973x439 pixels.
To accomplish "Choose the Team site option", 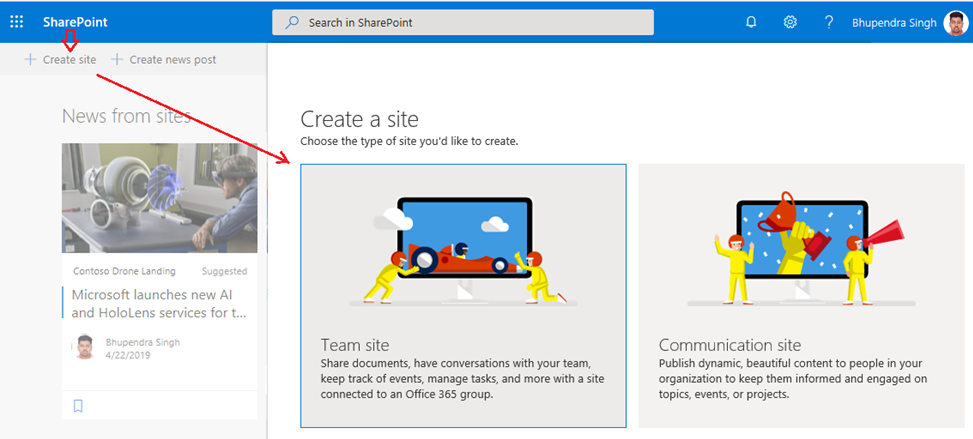I will tap(464, 296).
